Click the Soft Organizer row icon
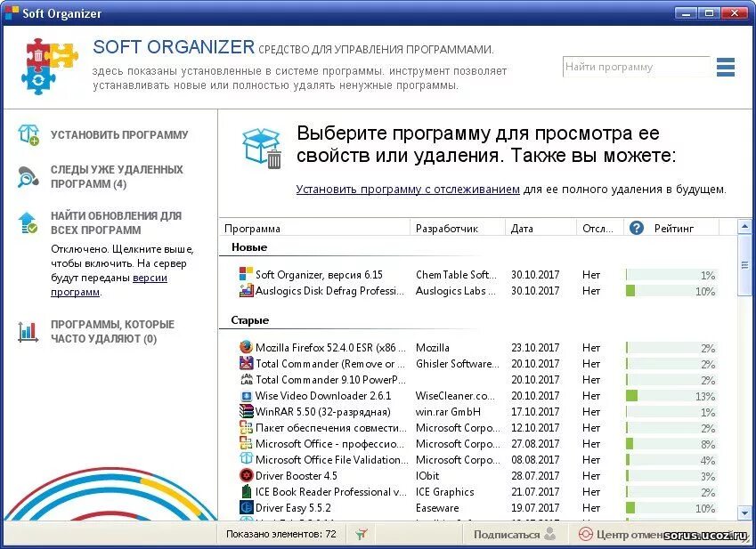This screenshot has width=756, height=549. click(x=246, y=274)
